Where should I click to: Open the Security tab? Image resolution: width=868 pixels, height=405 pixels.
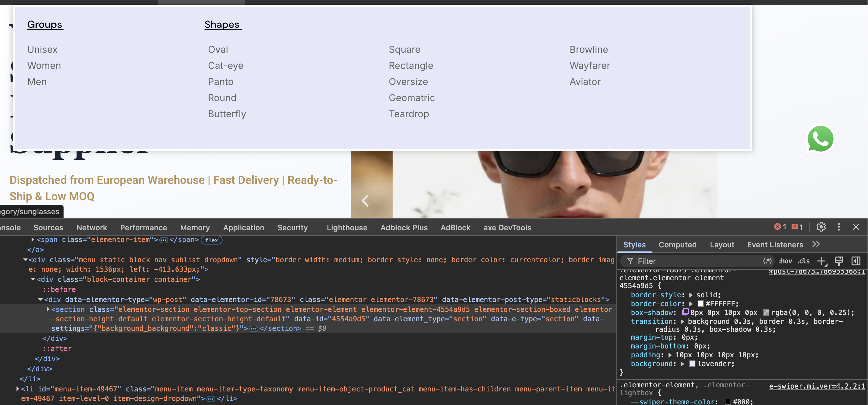[x=292, y=227]
